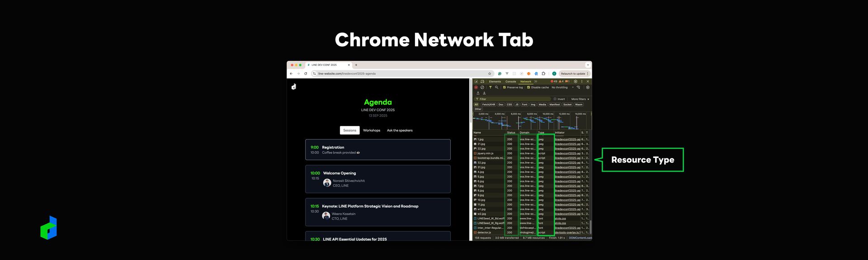Viewport: 868px width, 260px height.
Task: Filter requests by JS type
Action: point(517,104)
